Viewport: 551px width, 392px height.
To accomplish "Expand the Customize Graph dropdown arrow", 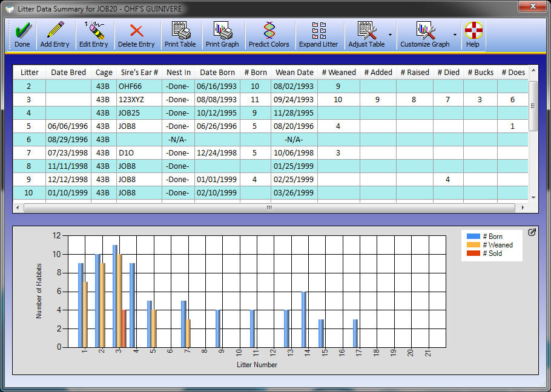I will [x=455, y=35].
